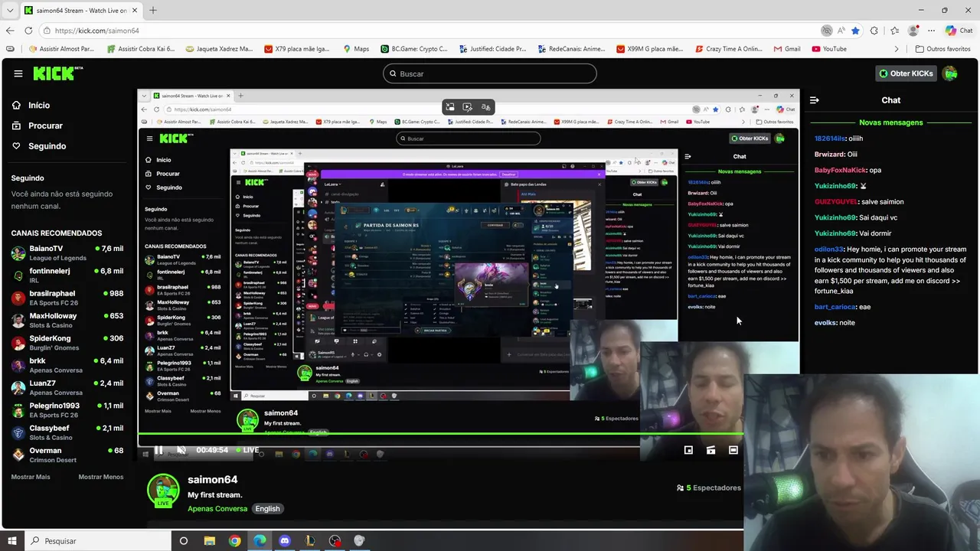Open a new browser tab with plus

(152, 10)
